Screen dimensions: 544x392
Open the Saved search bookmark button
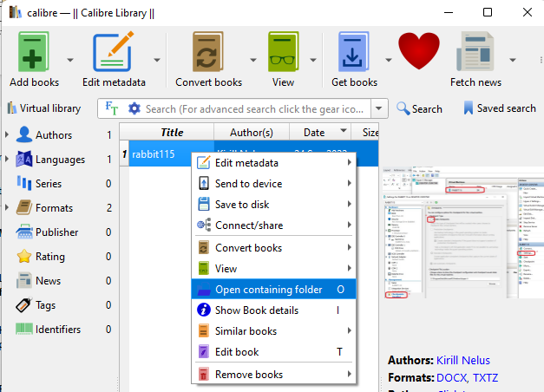[500, 108]
